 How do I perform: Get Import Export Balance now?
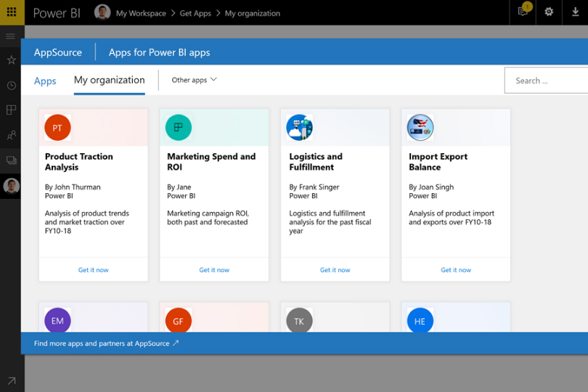click(x=456, y=270)
